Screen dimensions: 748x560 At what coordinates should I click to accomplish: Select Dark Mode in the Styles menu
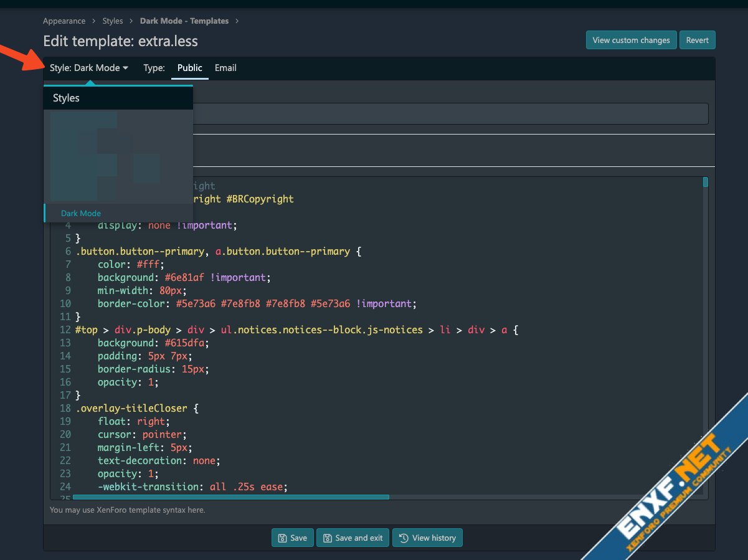tap(81, 213)
